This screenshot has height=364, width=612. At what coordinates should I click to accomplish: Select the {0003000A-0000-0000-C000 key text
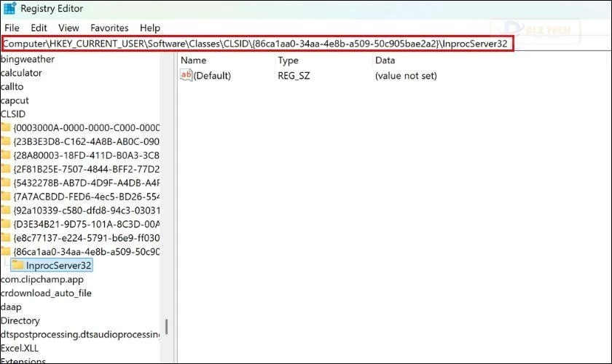coord(86,128)
